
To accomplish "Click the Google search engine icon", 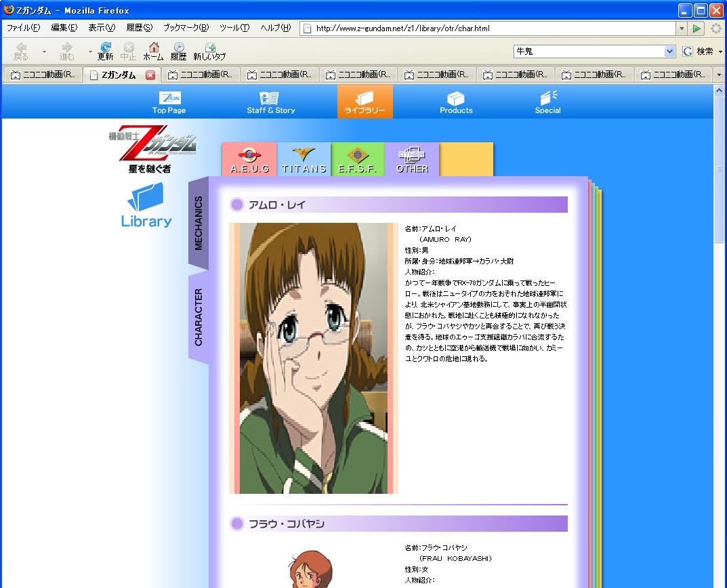I will 688,51.
